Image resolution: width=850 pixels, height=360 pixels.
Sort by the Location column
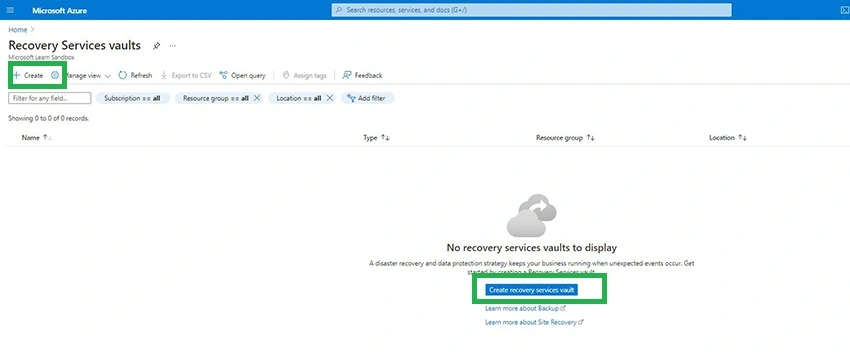[728, 138]
